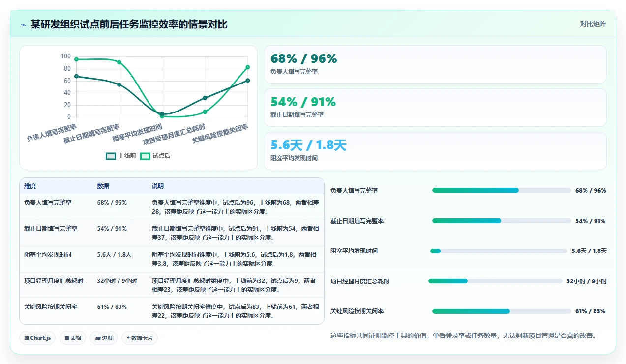Click progress value 32小时 / 9小时 on right

click(x=587, y=281)
